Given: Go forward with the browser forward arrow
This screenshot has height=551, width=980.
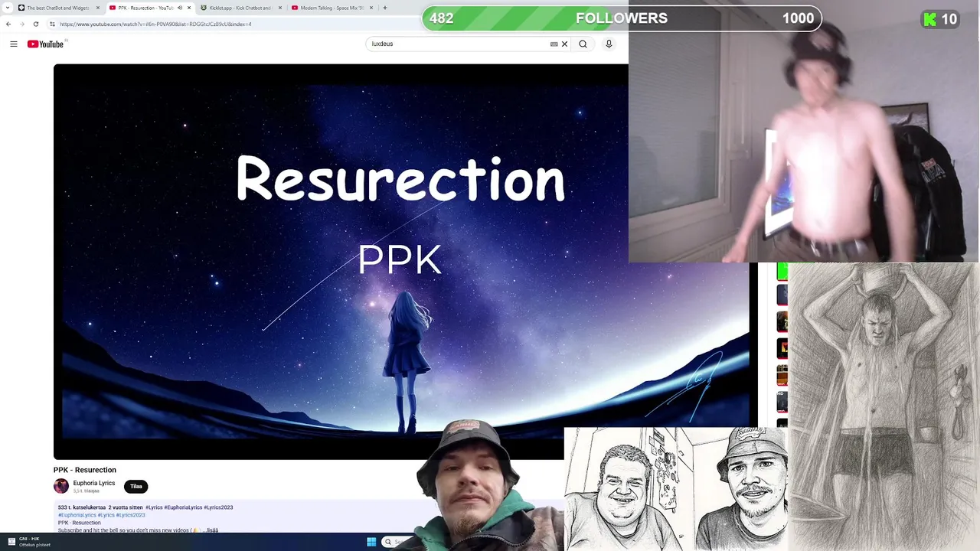Looking at the screenshot, I should [21, 24].
